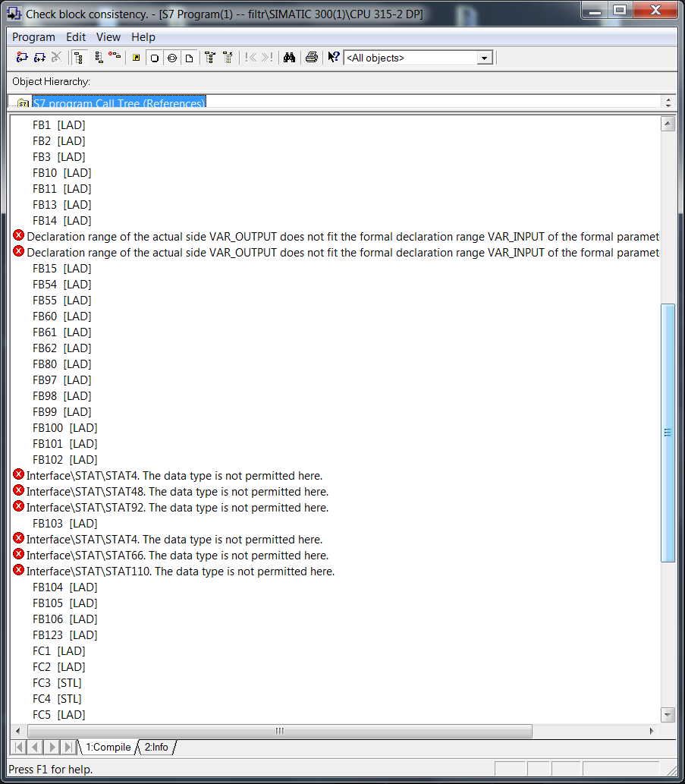Select the FB99 [LAD] row
The width and height of the screenshot is (685, 784).
click(x=62, y=412)
